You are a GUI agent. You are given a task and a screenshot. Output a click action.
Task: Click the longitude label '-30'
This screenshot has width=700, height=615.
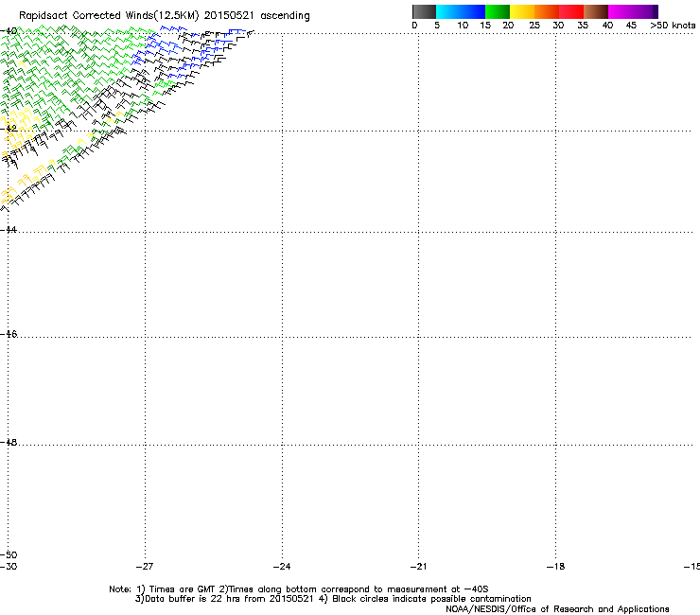point(9,567)
